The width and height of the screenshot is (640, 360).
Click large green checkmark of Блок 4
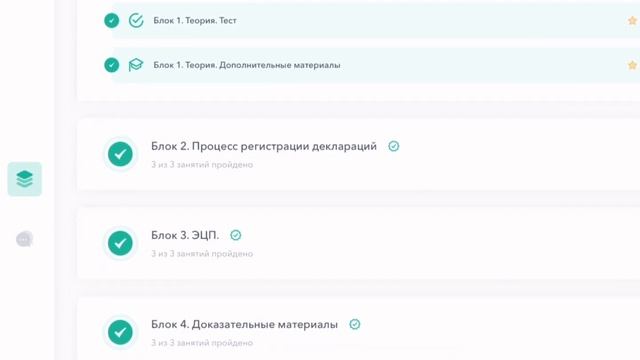pyautogui.click(x=120, y=332)
